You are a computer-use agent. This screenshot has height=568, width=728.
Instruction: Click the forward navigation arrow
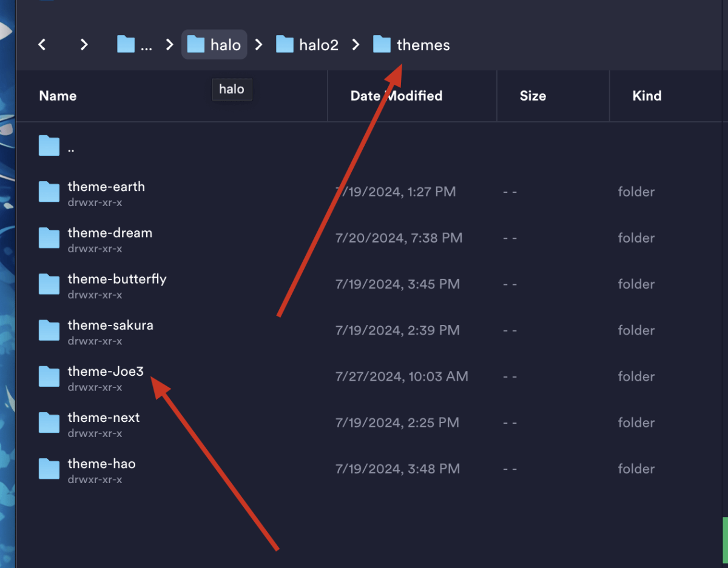coord(84,45)
